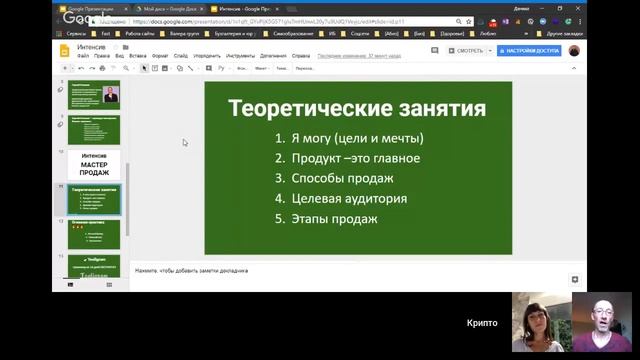This screenshot has height=360, width=640.
Task: Switch to the Мой диск browser tab
Action: point(169,9)
